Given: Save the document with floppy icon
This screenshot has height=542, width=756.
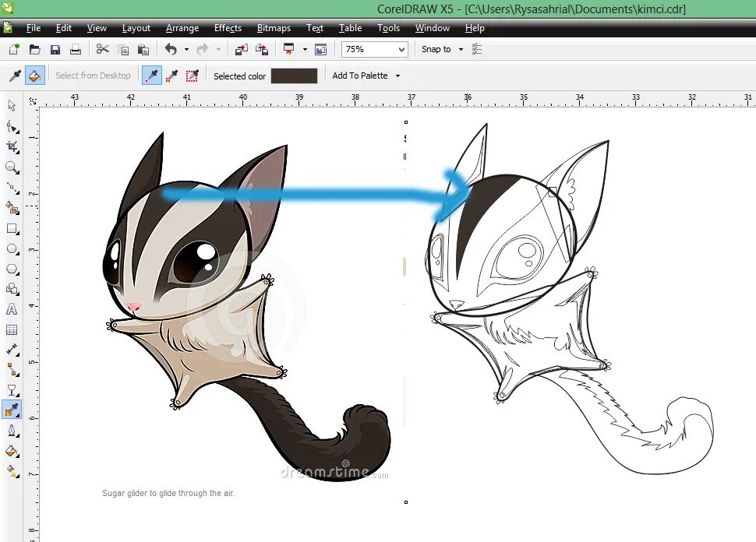Looking at the screenshot, I should (x=55, y=49).
